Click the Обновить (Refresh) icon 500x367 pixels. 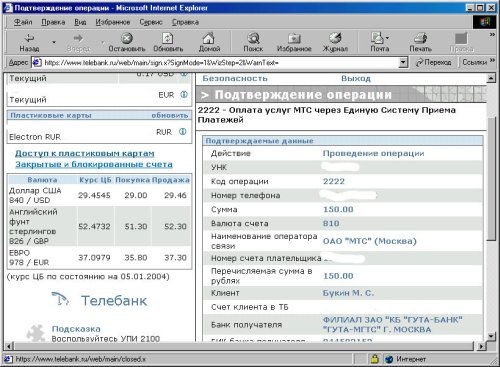coord(168,38)
